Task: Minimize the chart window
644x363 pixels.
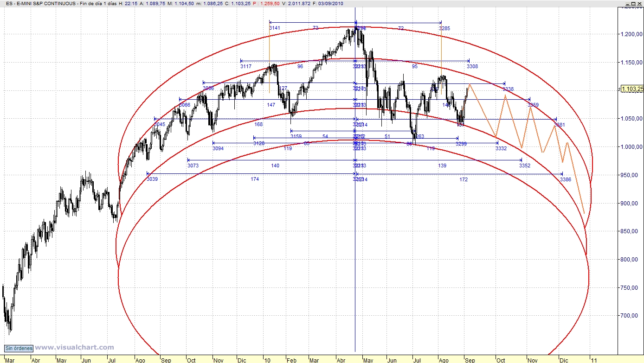Action: point(624,3)
